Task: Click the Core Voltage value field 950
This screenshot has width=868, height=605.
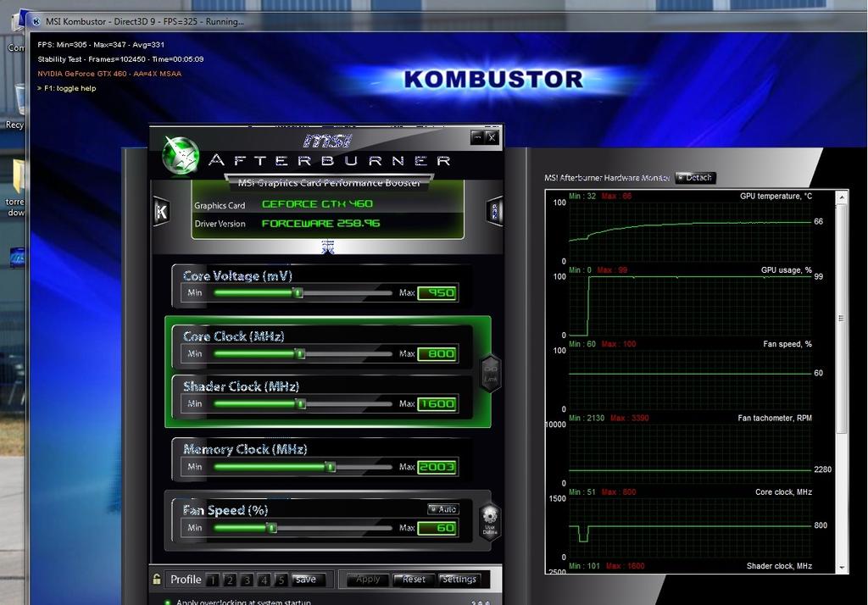Action: [x=437, y=293]
